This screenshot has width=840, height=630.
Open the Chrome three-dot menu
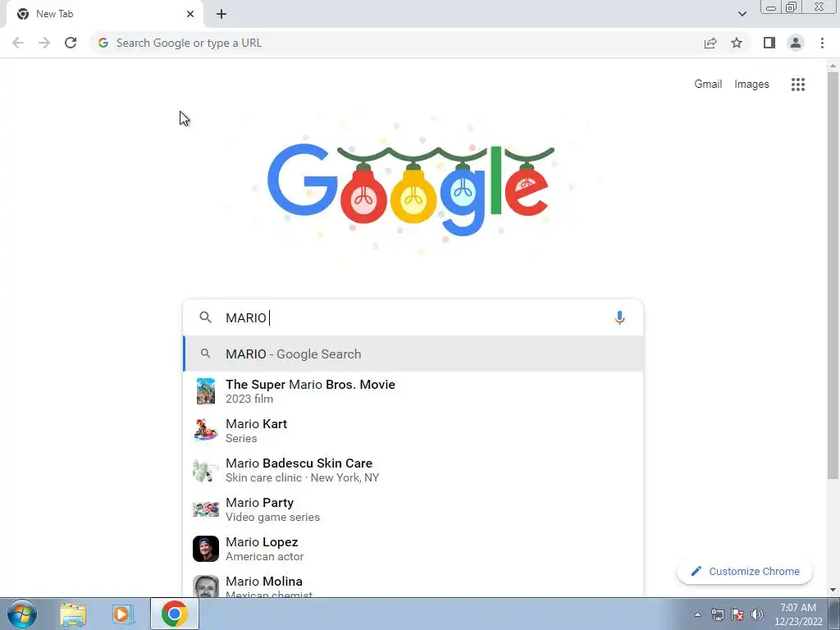coord(822,43)
